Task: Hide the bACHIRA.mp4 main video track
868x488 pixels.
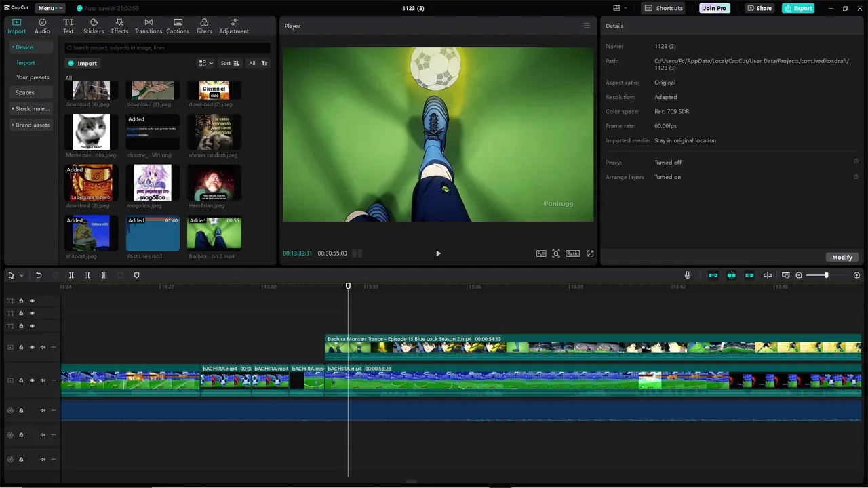Action: (32, 380)
